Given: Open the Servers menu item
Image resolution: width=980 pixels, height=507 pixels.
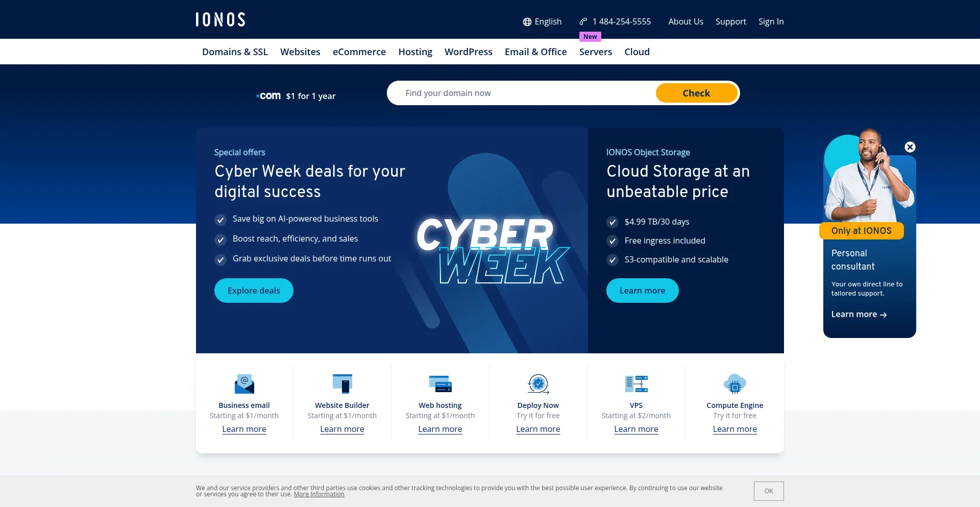Looking at the screenshot, I should 595,52.
